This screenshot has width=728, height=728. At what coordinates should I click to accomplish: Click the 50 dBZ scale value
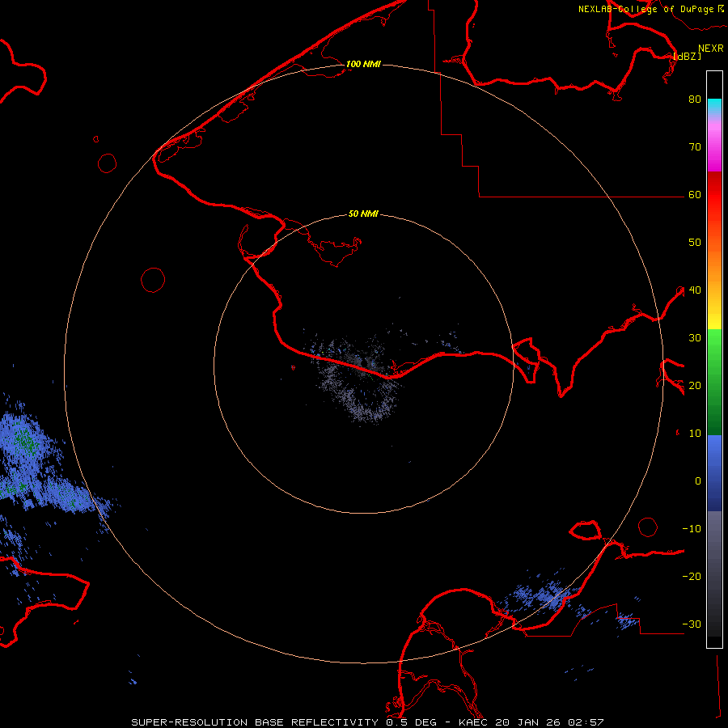coord(695,243)
